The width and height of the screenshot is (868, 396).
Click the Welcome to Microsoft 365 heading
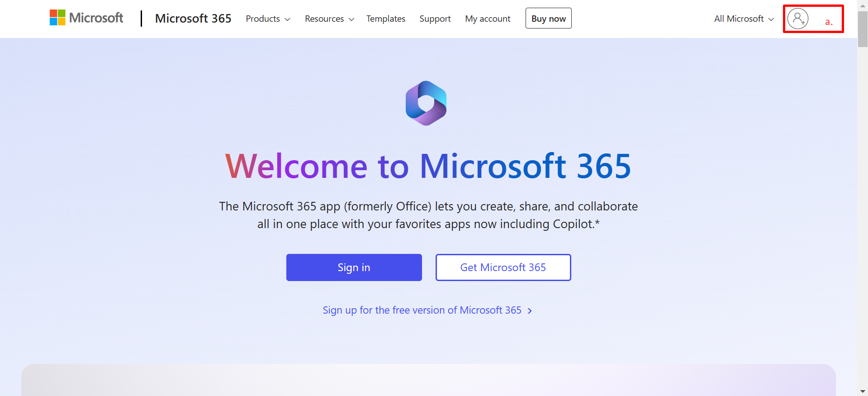(x=428, y=166)
